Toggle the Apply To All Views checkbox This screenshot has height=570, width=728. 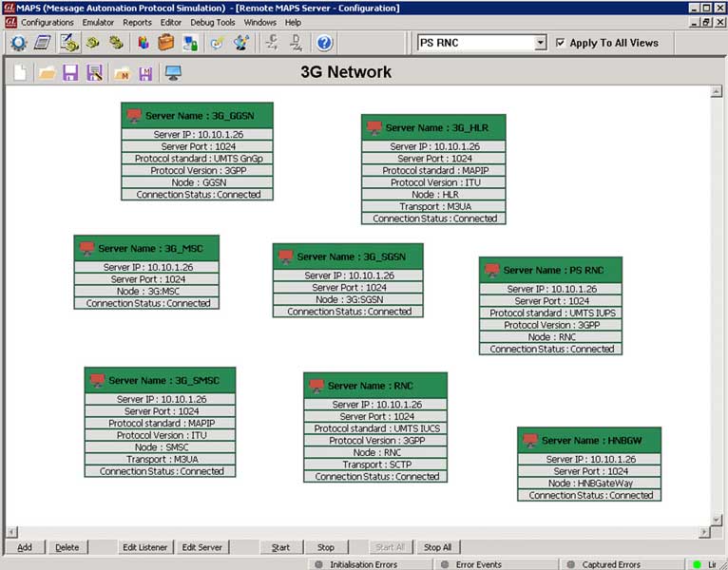pos(561,43)
